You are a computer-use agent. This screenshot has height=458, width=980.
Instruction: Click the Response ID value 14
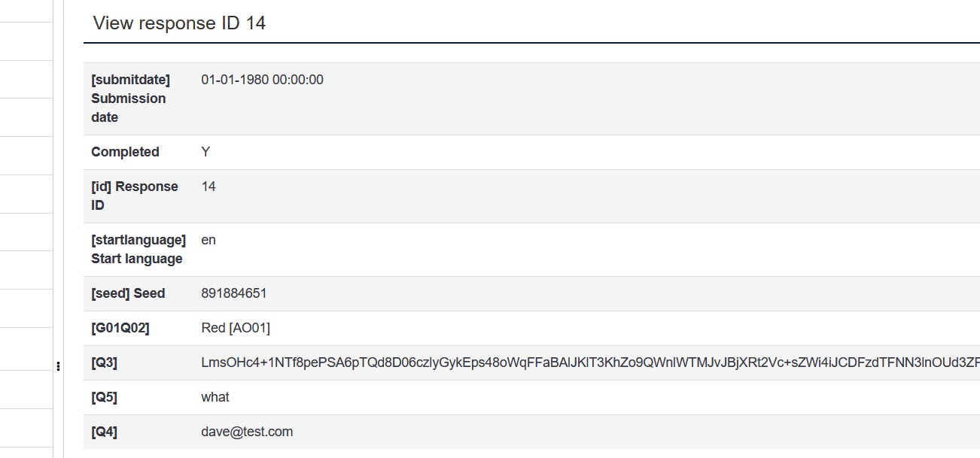(208, 187)
